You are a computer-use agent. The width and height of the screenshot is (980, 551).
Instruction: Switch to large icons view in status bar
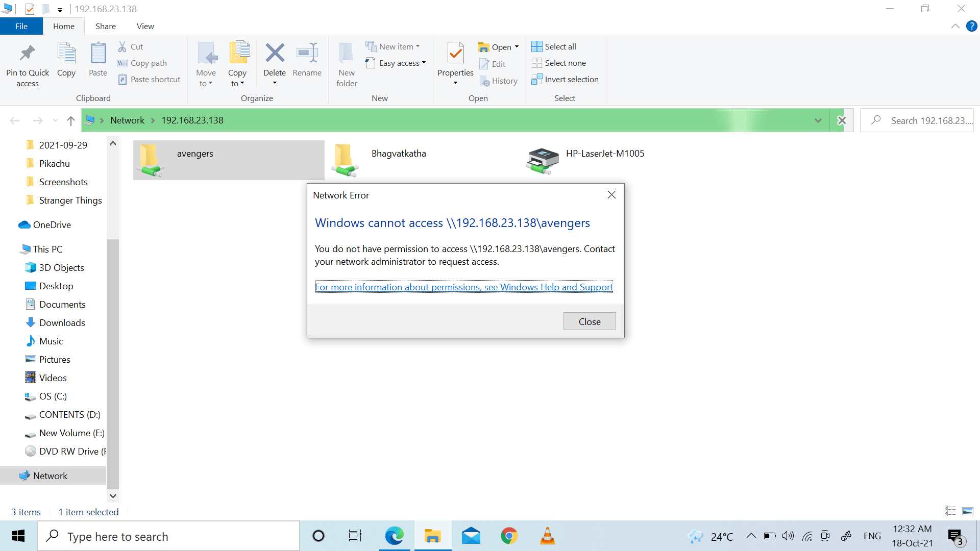pyautogui.click(x=968, y=511)
